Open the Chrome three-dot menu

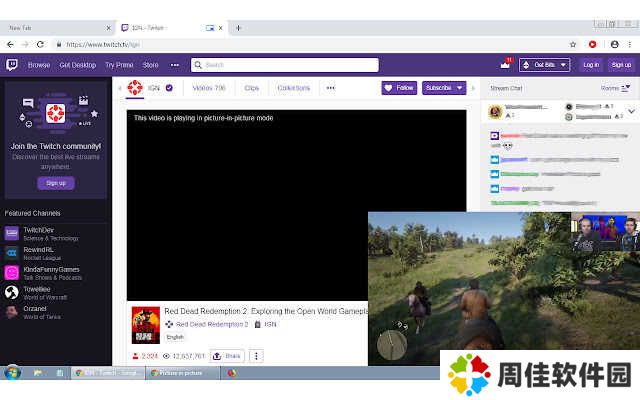coord(630,44)
